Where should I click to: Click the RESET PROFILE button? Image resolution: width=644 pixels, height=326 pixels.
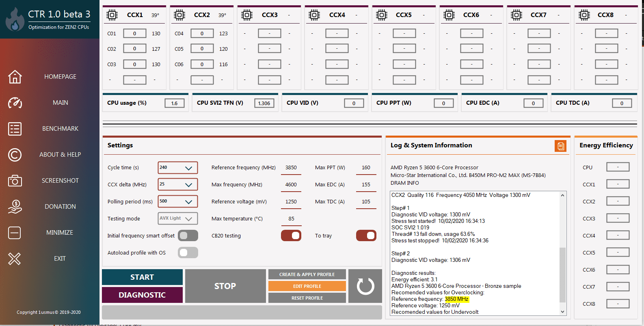(307, 298)
